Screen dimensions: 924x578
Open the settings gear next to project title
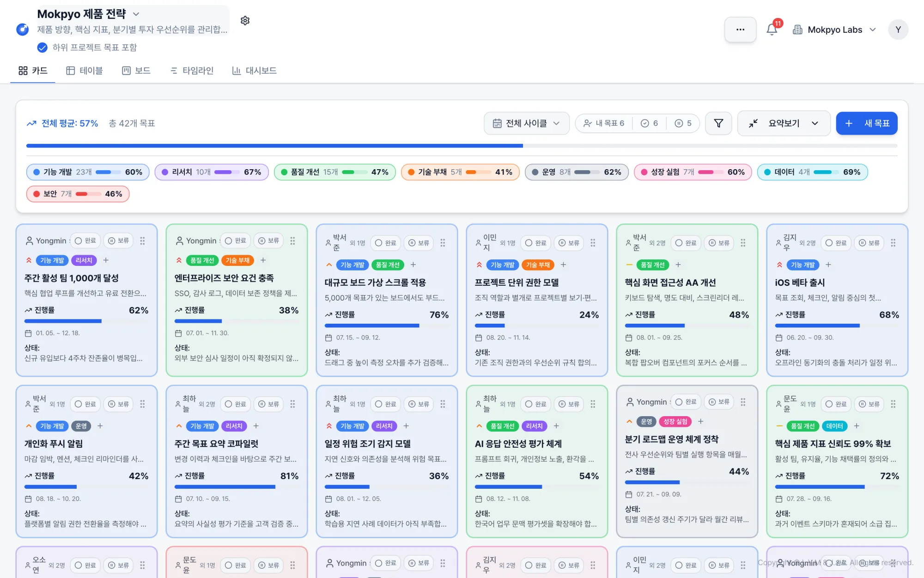[245, 21]
